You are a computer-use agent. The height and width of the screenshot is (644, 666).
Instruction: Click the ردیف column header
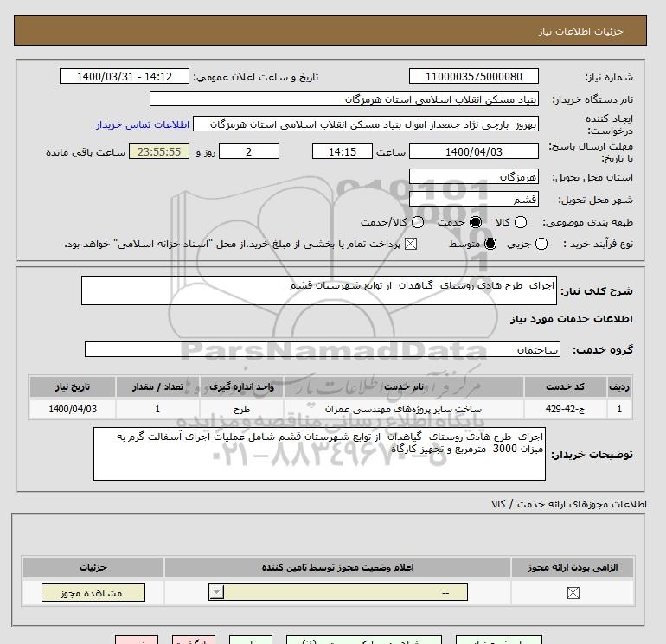point(618,386)
